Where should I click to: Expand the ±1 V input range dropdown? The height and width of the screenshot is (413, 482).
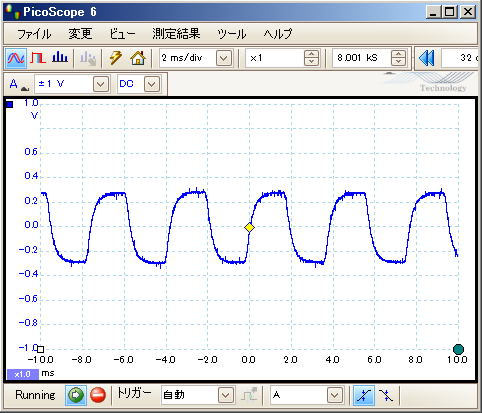pyautogui.click(x=101, y=84)
